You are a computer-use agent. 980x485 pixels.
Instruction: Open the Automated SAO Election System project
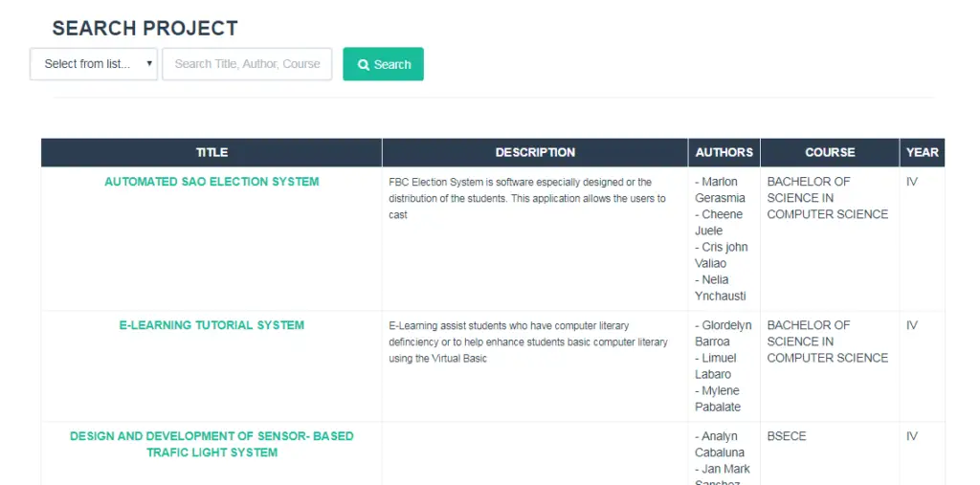[x=212, y=182]
